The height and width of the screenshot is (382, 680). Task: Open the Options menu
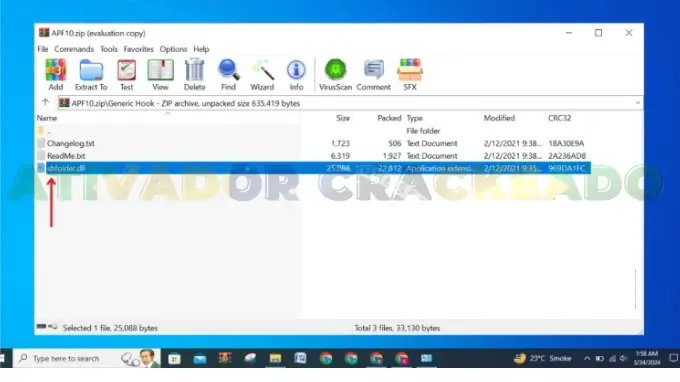[173, 49]
